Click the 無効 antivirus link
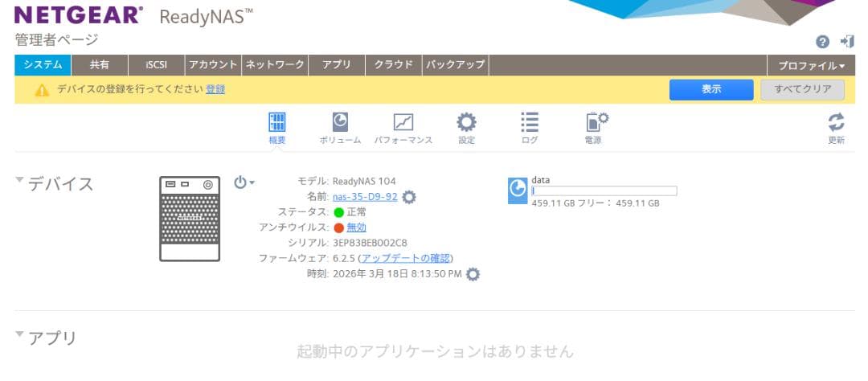Screen dimensions: 868x381 click(357, 227)
